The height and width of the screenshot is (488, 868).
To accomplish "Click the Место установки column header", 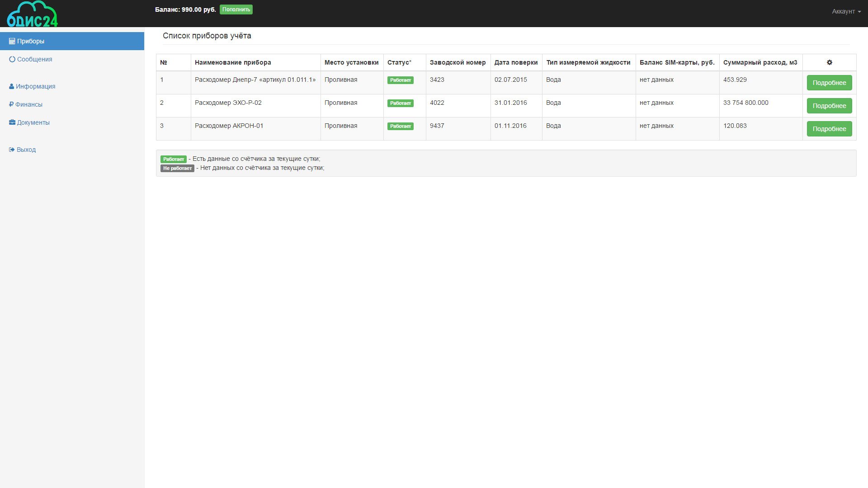I will pyautogui.click(x=351, y=62).
